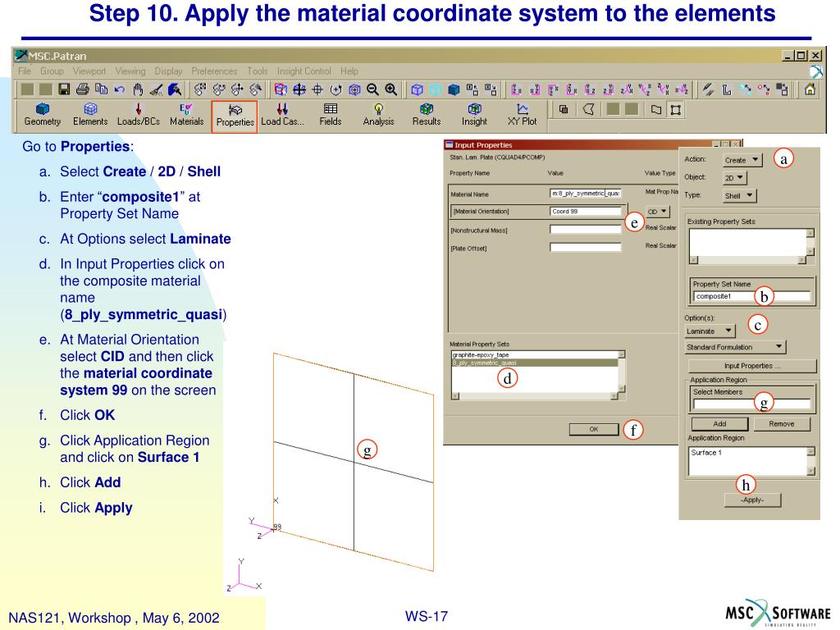
Task: Click the Property Set Name field
Action: click(752, 295)
